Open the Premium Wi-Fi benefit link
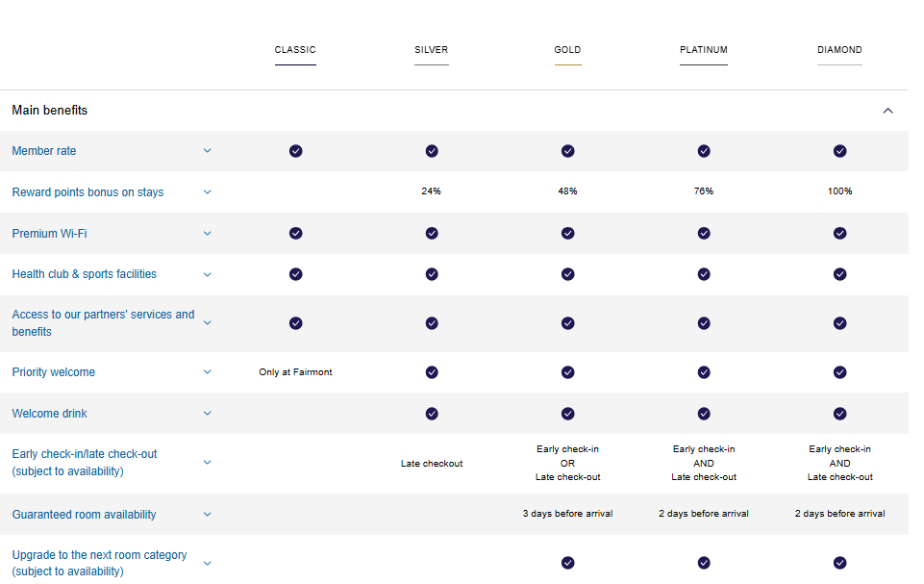 click(49, 234)
